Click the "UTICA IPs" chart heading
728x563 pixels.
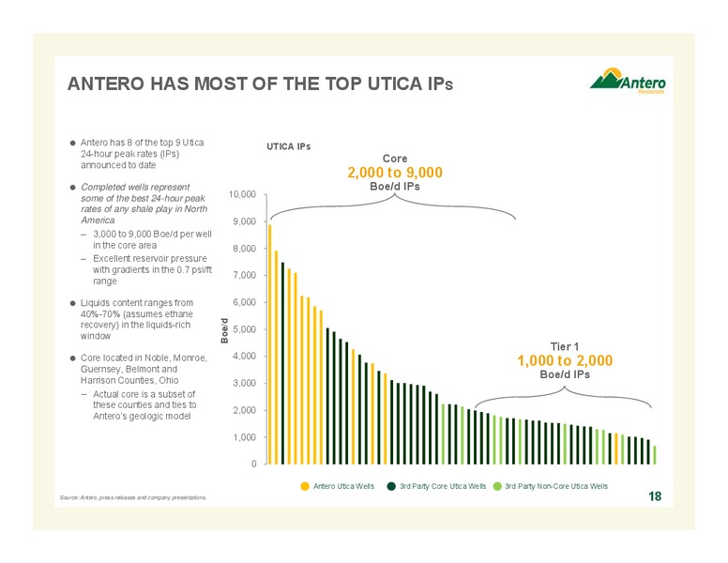(288, 146)
